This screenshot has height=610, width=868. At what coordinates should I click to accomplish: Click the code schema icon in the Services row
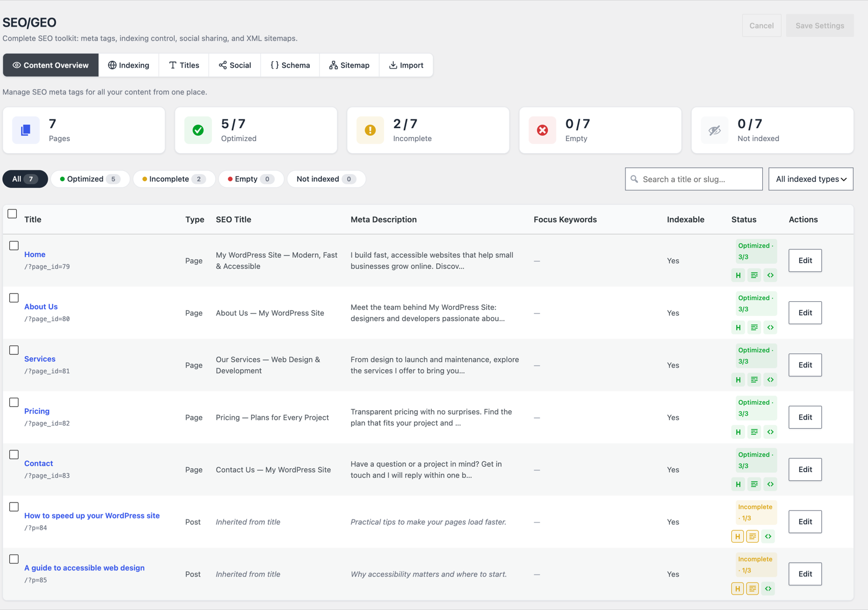770,379
